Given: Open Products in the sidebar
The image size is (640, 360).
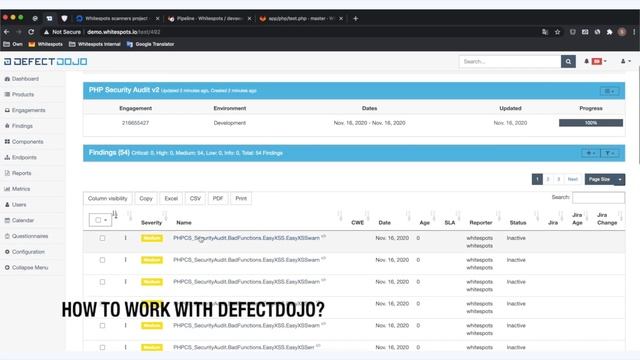Looking at the screenshot, I should pyautogui.click(x=19, y=94).
